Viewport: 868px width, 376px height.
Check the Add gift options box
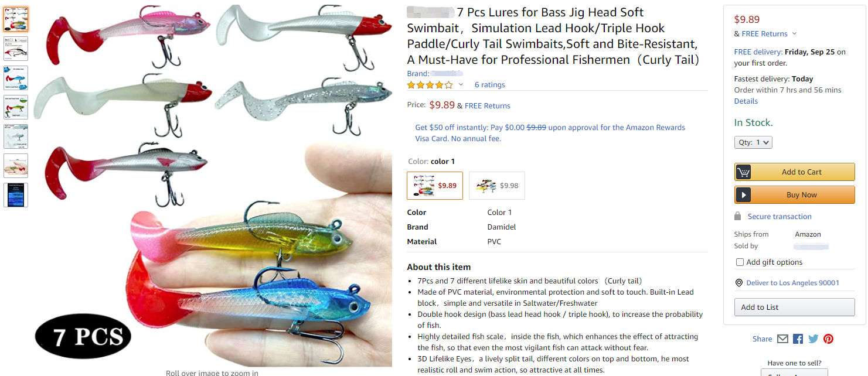tap(740, 262)
